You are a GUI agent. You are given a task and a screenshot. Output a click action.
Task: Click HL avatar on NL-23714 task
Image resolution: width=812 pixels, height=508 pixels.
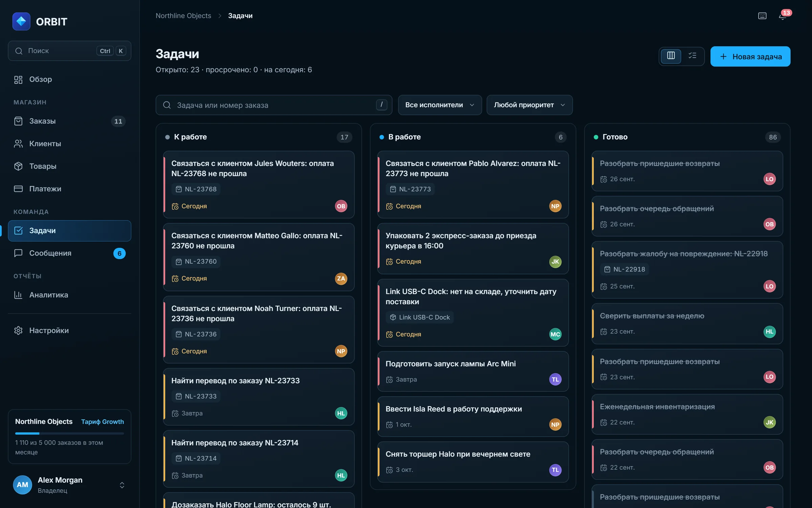341,475
